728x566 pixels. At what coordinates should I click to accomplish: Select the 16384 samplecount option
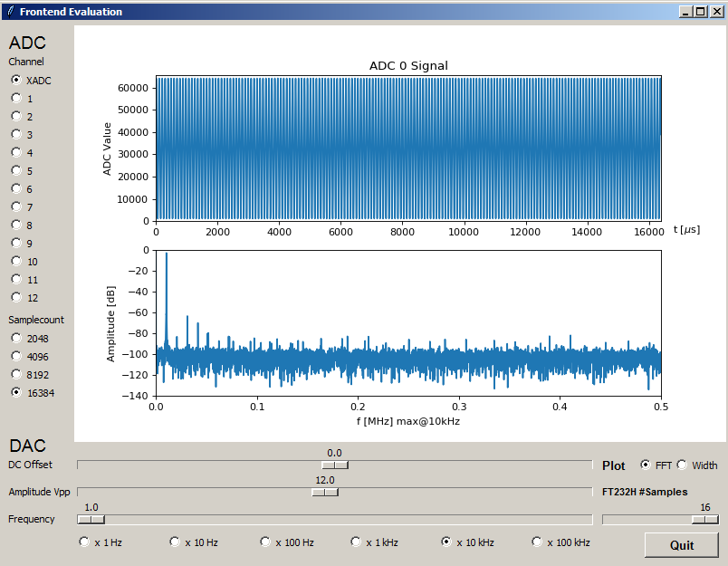pos(16,392)
